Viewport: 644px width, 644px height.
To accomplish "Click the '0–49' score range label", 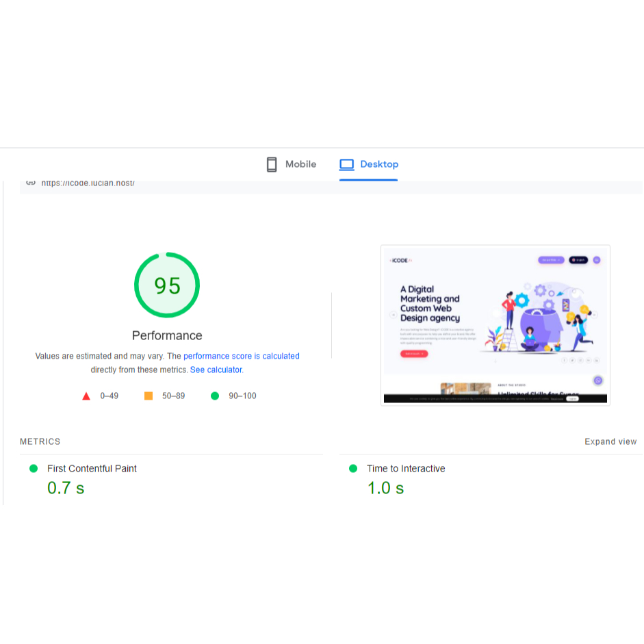I will (x=110, y=396).
